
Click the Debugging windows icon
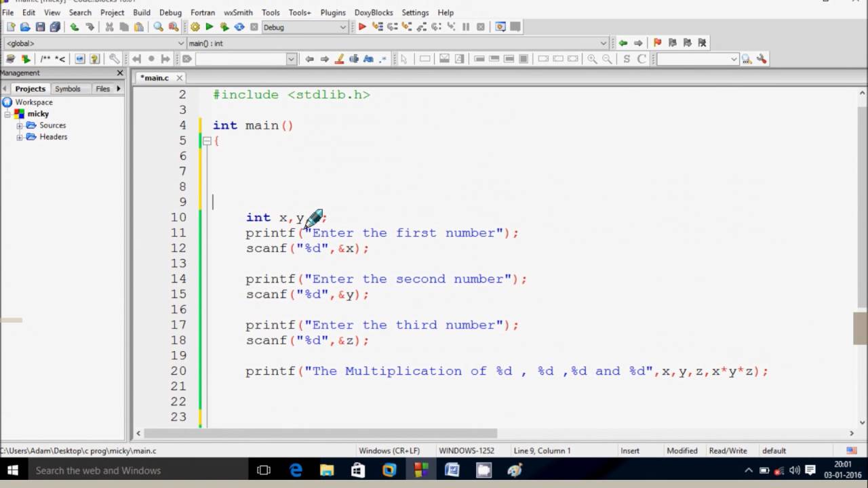tap(500, 27)
